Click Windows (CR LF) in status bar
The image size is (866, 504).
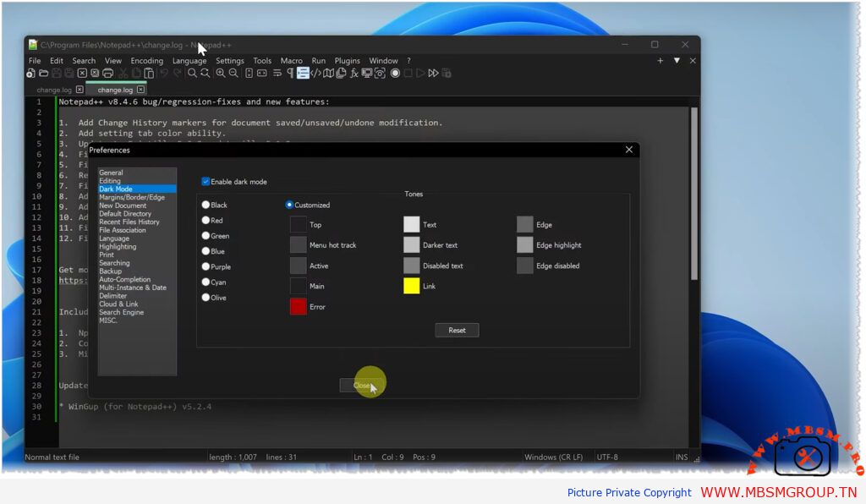[x=553, y=457]
